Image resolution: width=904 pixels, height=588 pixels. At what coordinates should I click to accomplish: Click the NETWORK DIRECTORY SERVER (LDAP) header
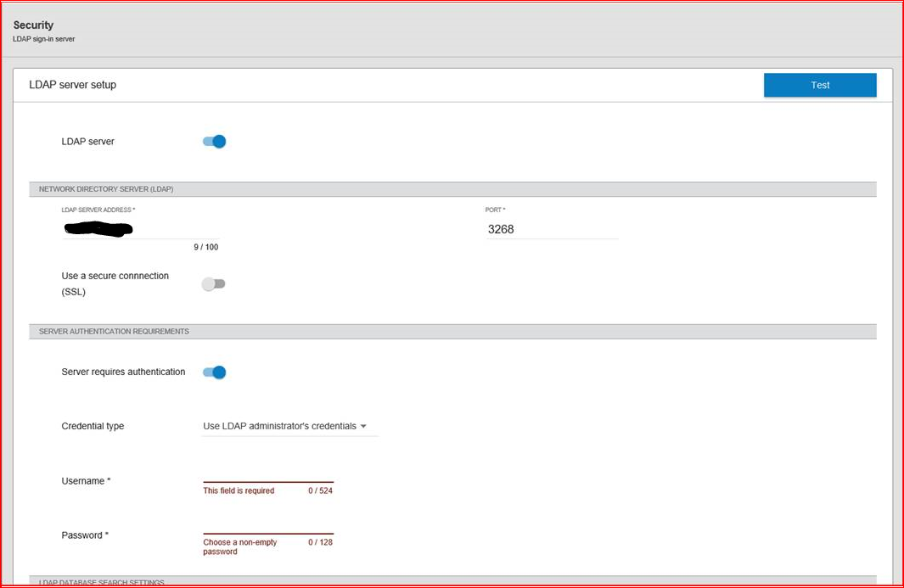(x=105, y=188)
